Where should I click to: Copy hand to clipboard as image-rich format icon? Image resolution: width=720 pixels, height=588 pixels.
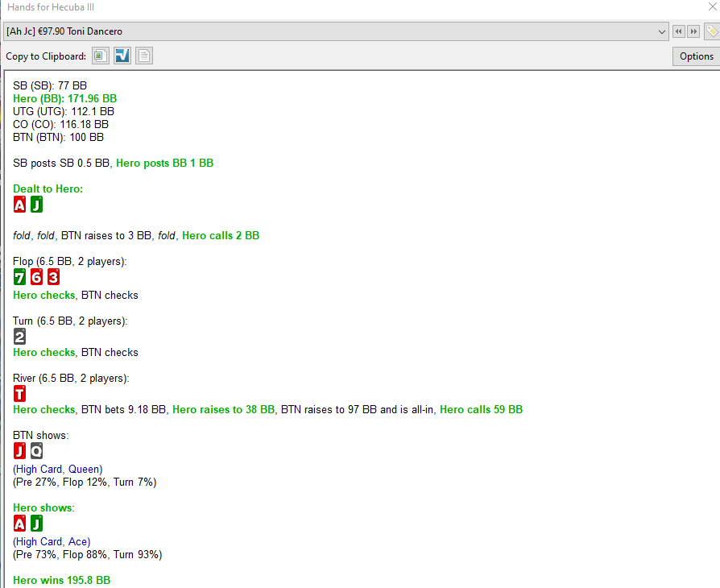[x=100, y=56]
